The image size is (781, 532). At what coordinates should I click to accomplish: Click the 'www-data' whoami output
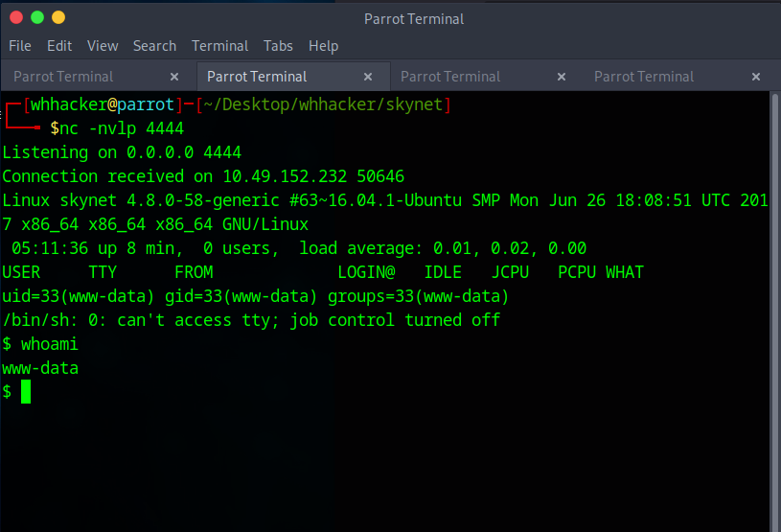click(40, 368)
